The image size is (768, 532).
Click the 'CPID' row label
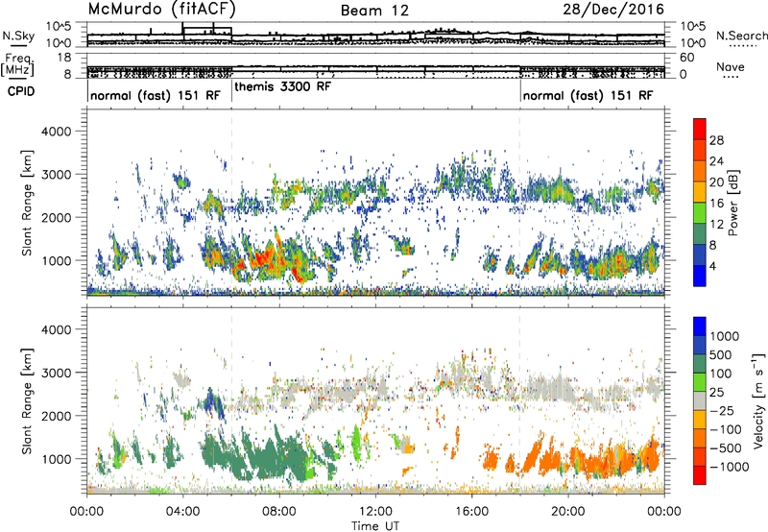tap(21, 91)
